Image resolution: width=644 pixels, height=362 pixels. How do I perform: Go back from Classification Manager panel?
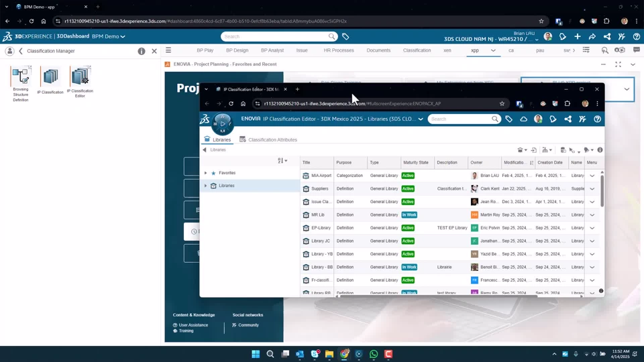(21, 52)
